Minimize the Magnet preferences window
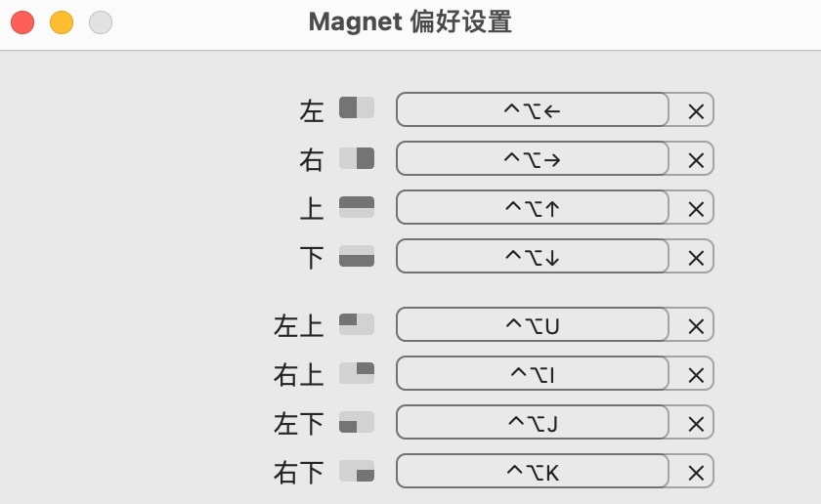This screenshot has width=821, height=504. [62, 22]
